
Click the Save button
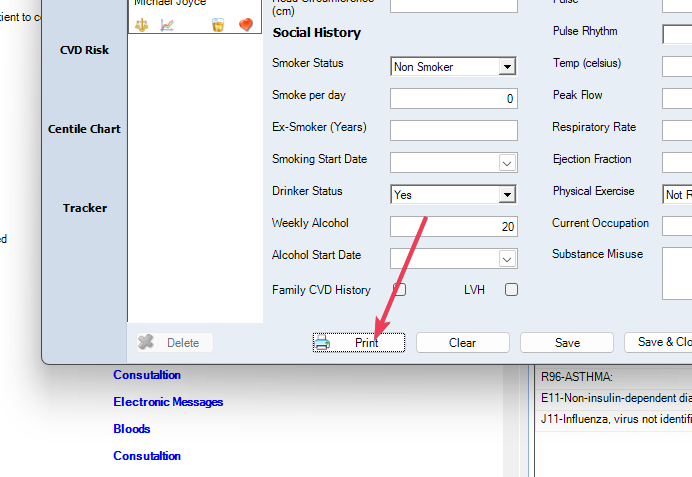pyautogui.click(x=567, y=343)
